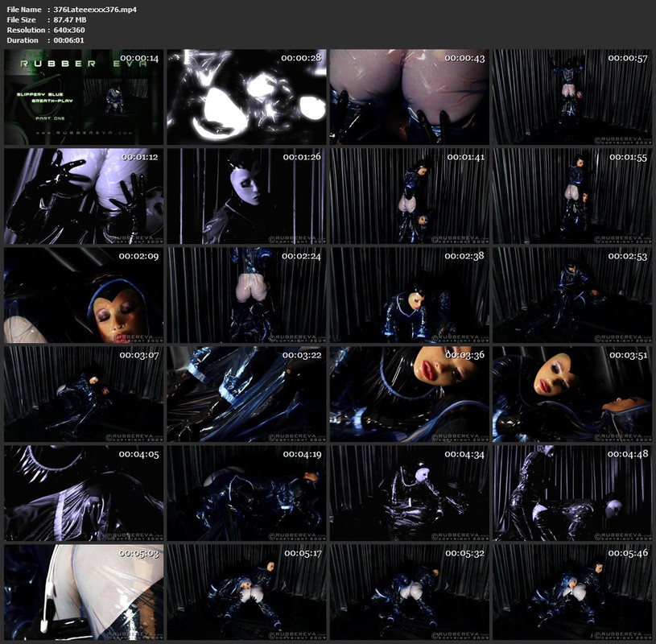Open the thumbnail stamped 00:02:38
The image size is (656, 644).
click(x=409, y=295)
